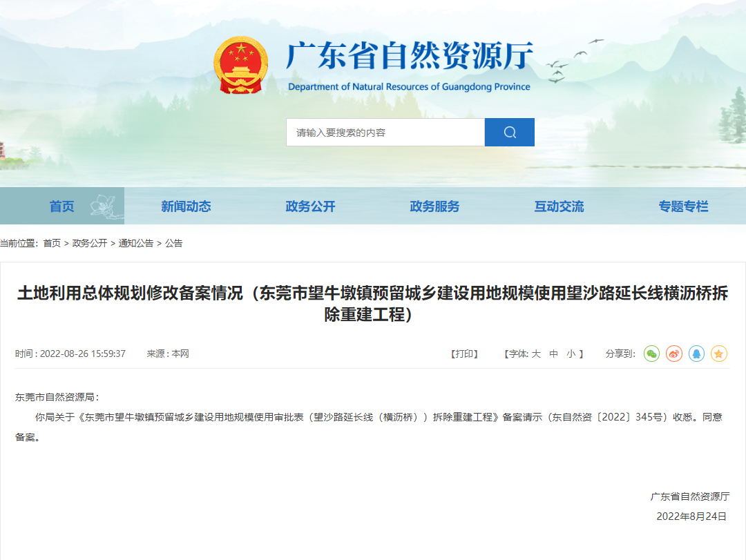746x560 pixels.
Task: Set font size to large (大)
Action: point(536,354)
